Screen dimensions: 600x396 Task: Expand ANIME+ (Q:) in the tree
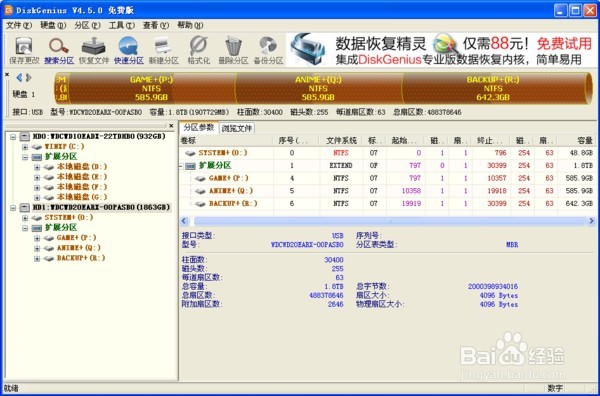tap(37, 248)
